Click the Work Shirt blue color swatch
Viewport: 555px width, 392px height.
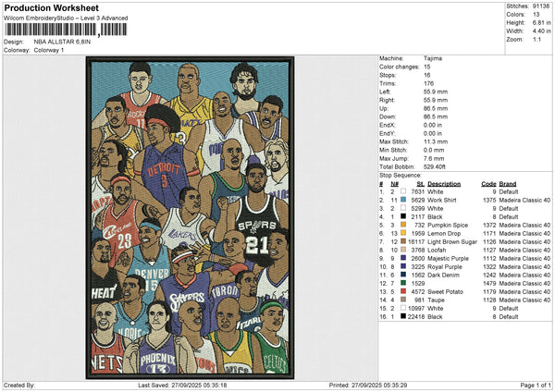403,200
